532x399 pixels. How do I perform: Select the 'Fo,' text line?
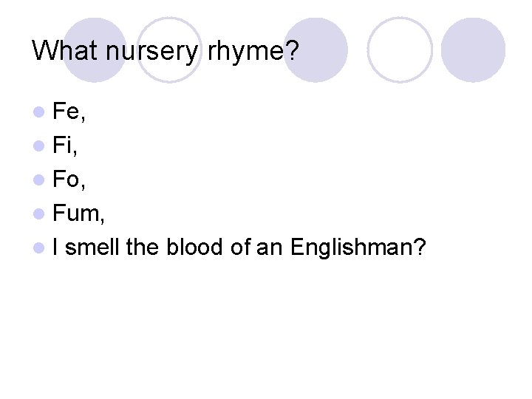67,180
